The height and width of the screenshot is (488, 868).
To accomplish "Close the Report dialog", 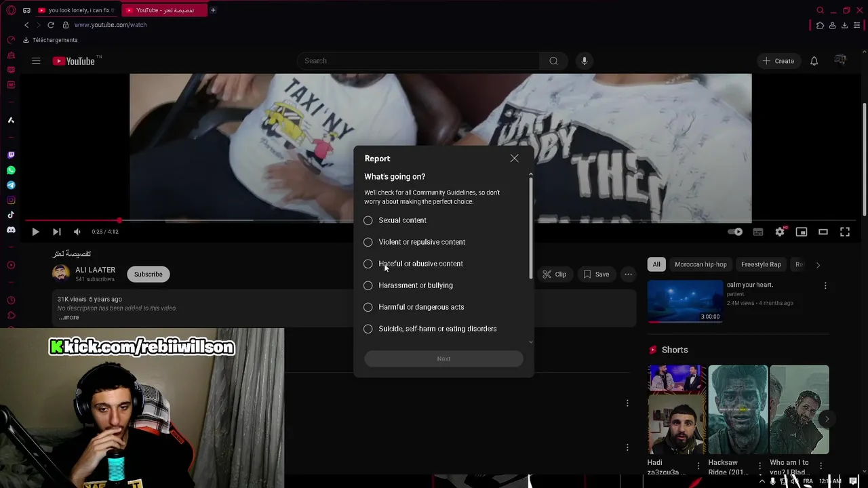I will pyautogui.click(x=514, y=159).
